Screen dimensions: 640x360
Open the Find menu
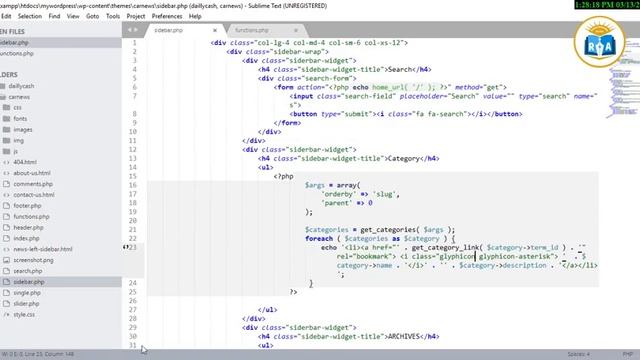[54, 16]
